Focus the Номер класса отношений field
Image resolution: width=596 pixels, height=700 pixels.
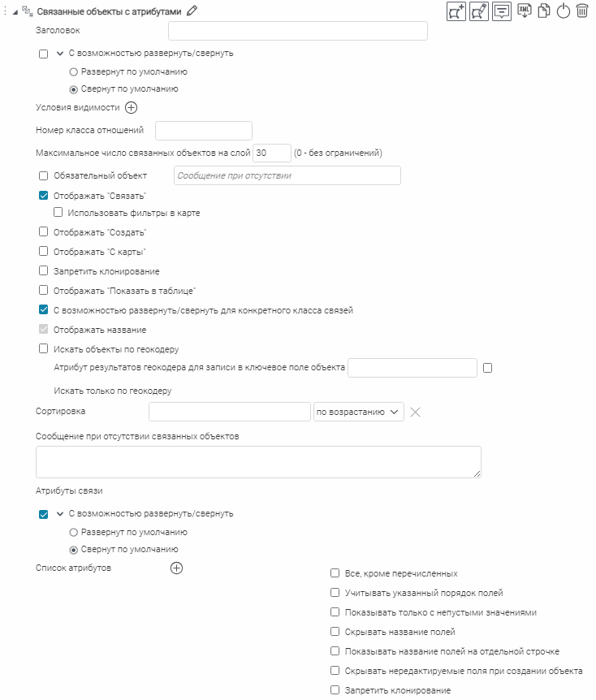203,131
